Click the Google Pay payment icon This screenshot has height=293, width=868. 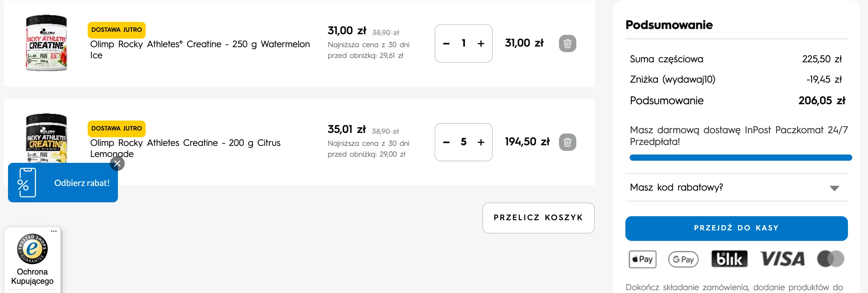[683, 259]
